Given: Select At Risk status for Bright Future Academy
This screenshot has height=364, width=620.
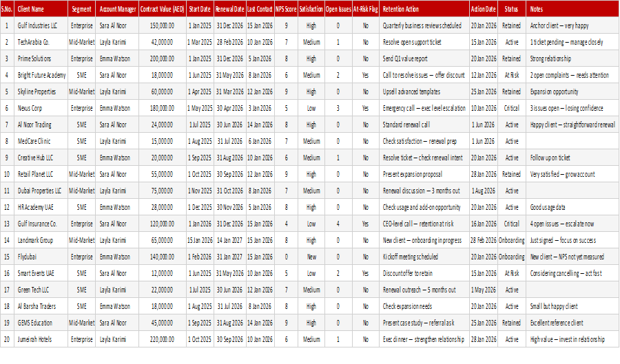Looking at the screenshot, I should pos(511,75).
